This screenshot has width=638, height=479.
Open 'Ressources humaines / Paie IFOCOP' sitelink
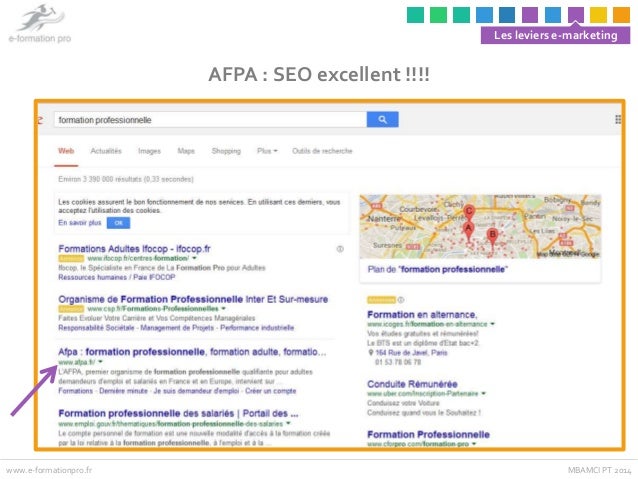tap(117, 277)
